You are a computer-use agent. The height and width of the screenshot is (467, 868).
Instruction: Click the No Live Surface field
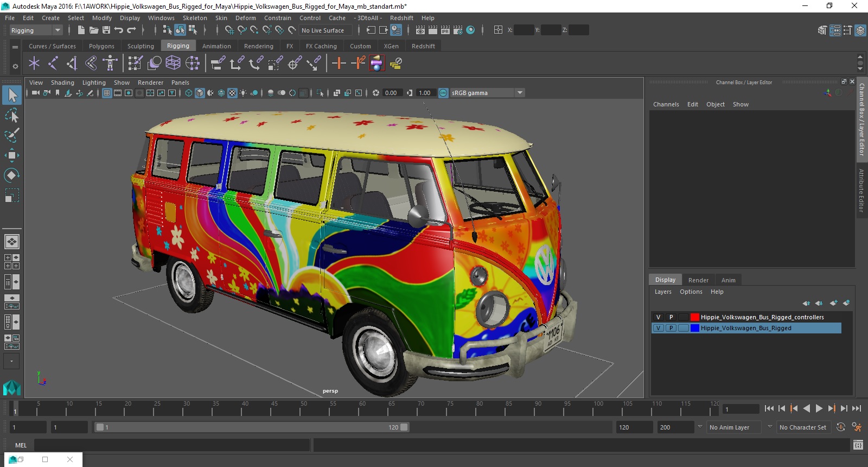pos(325,30)
